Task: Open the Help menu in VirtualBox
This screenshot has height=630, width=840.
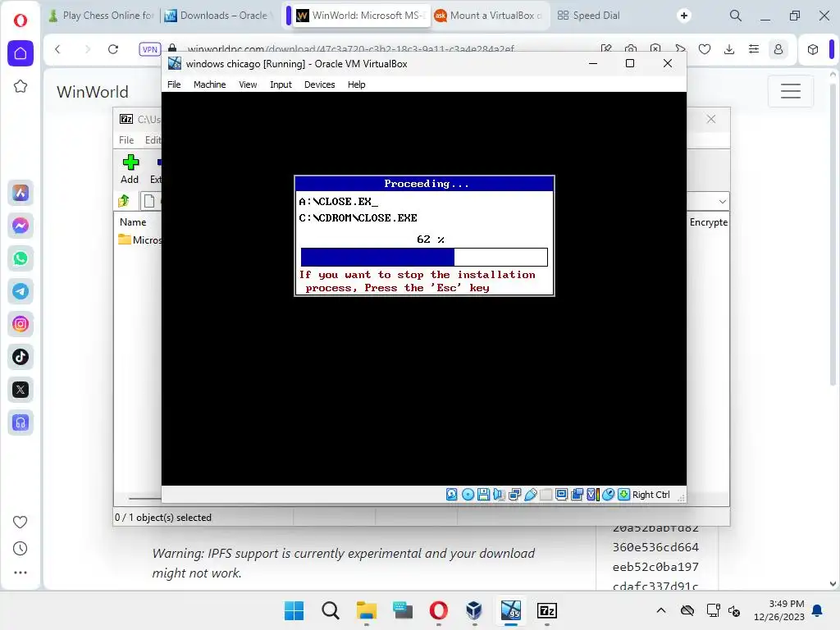Action: click(x=356, y=84)
